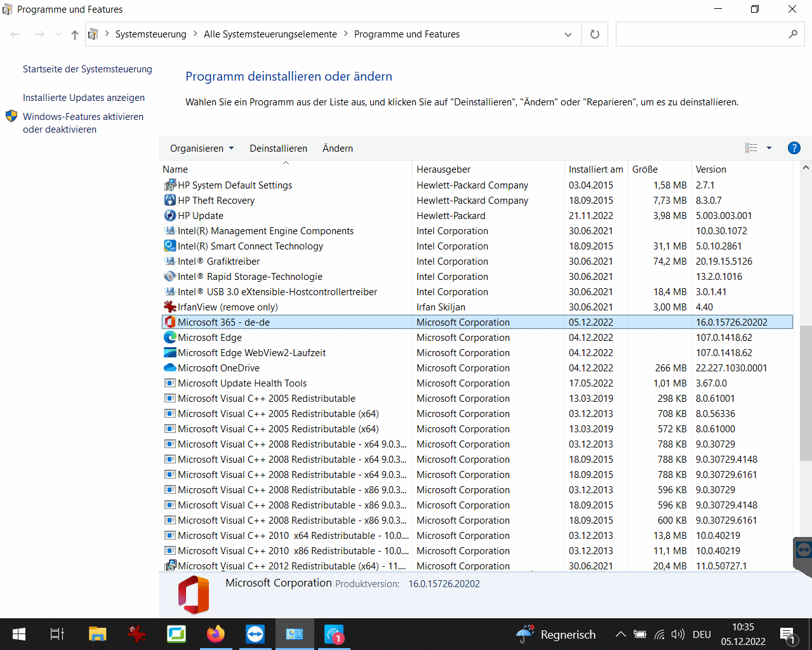This screenshot has width=812, height=650.
Task: Sort by the Version column header
Action: [742, 169]
